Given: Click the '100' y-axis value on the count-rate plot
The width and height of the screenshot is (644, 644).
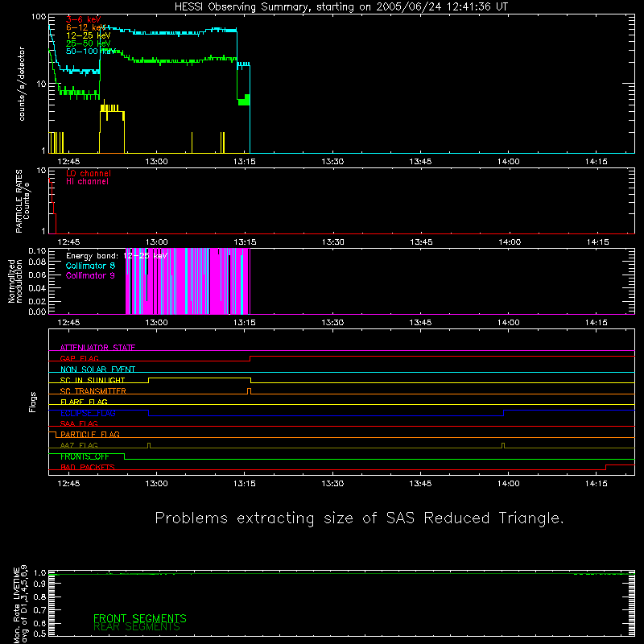Looking at the screenshot, I should point(38,17).
